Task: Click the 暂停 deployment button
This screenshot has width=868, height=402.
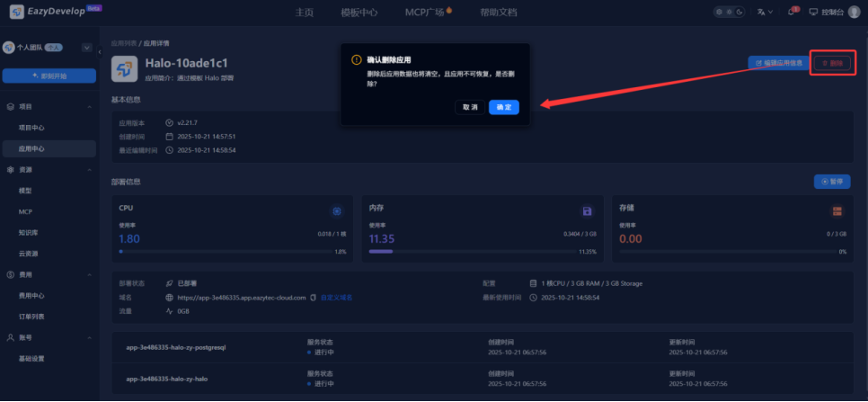Action: tap(832, 182)
